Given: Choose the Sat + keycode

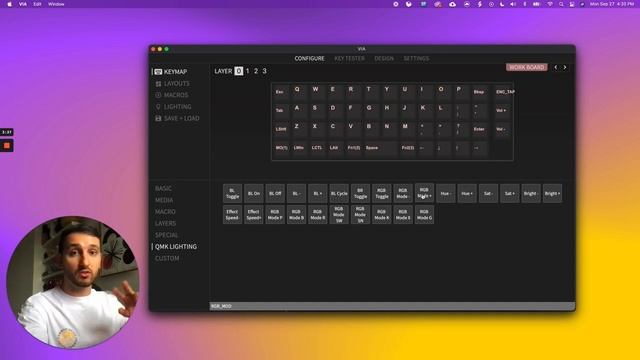Looking at the screenshot, I should [x=509, y=193].
